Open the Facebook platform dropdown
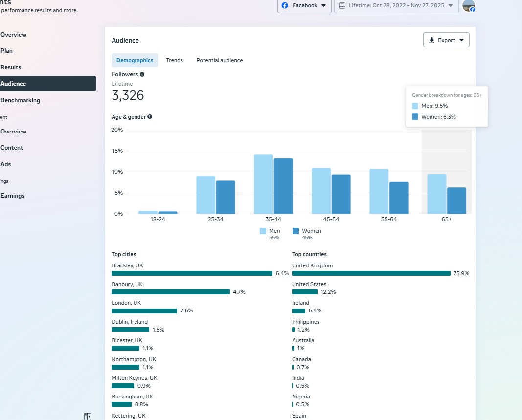The image size is (522, 420). [304, 6]
